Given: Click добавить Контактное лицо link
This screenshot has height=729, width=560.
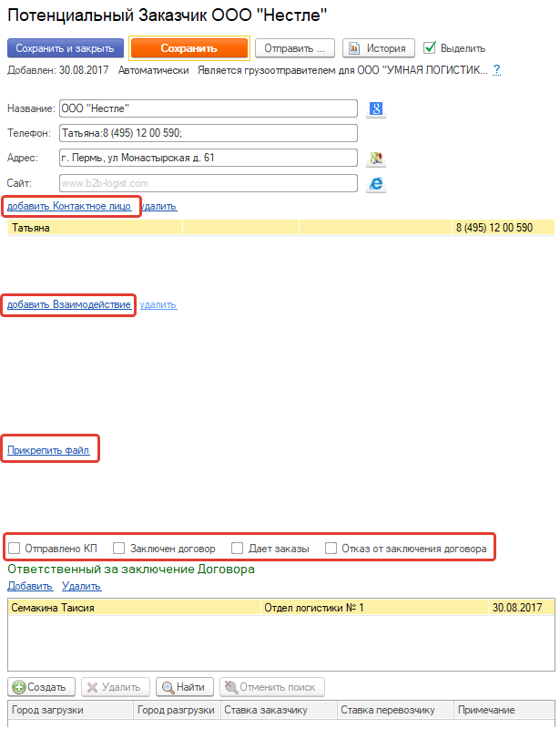Looking at the screenshot, I should 69,206.
